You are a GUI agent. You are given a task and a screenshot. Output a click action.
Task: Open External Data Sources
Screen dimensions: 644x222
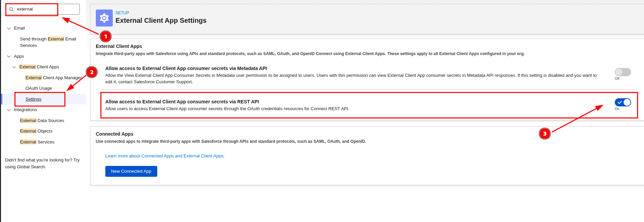(x=42, y=121)
